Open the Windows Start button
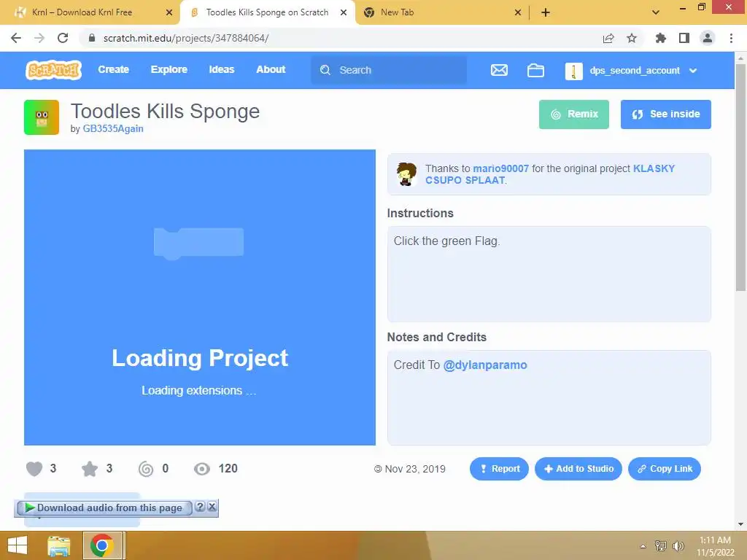The height and width of the screenshot is (560, 747). 18,545
